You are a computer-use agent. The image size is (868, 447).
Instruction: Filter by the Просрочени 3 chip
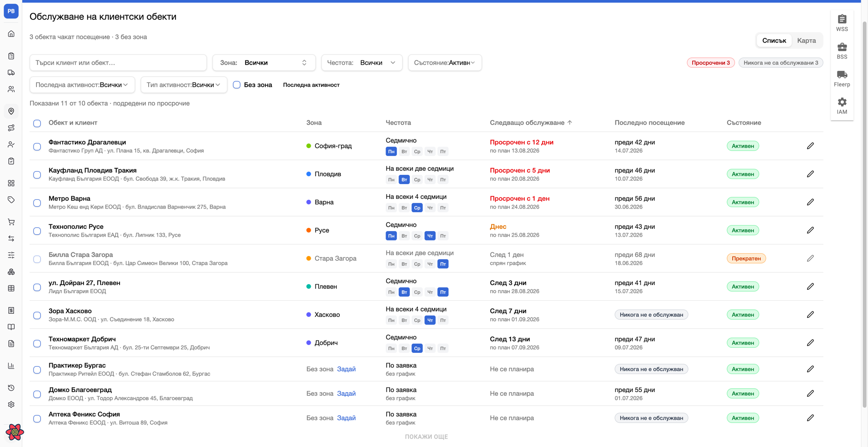click(x=711, y=63)
